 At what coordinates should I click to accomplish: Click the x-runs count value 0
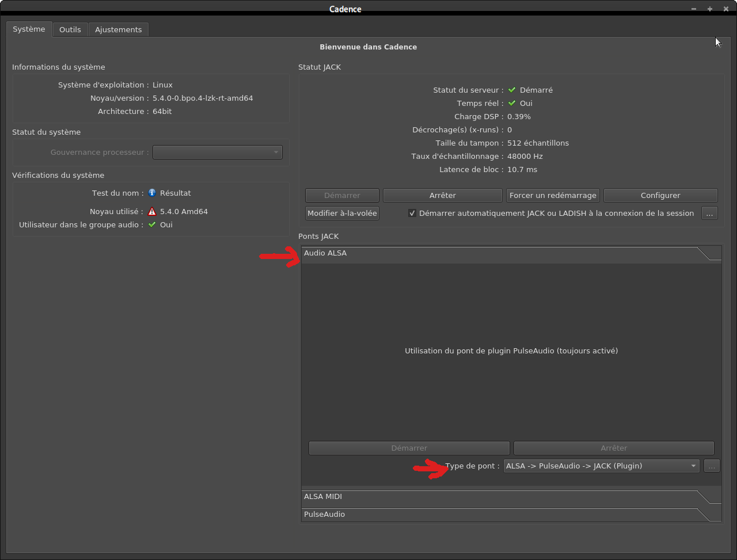point(510,130)
